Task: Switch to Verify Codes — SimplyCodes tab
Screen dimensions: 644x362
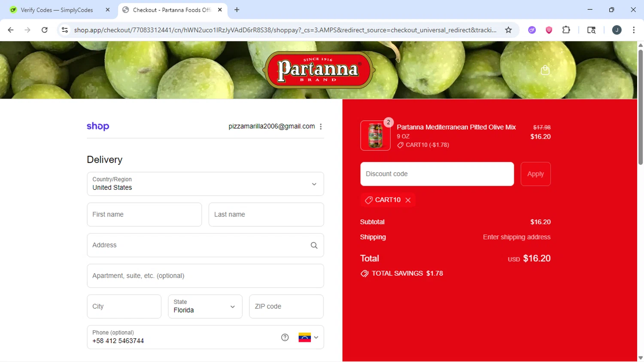Action: click(57, 10)
